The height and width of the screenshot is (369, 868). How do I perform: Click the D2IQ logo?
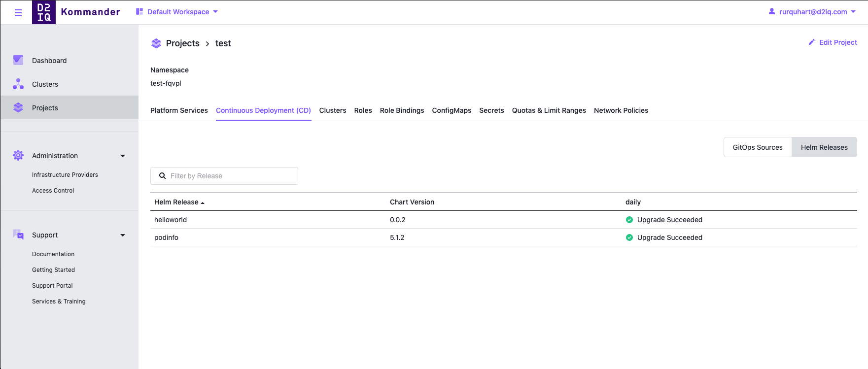tap(44, 12)
